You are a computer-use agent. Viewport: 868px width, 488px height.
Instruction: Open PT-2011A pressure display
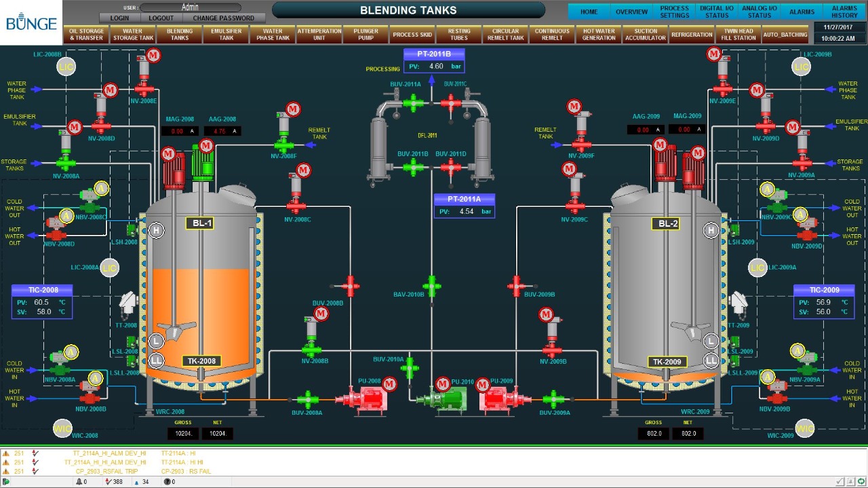tap(464, 206)
